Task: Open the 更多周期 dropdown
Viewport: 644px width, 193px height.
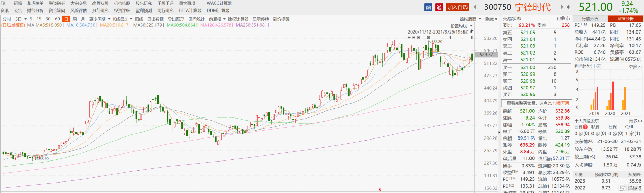Action: (x=100, y=19)
